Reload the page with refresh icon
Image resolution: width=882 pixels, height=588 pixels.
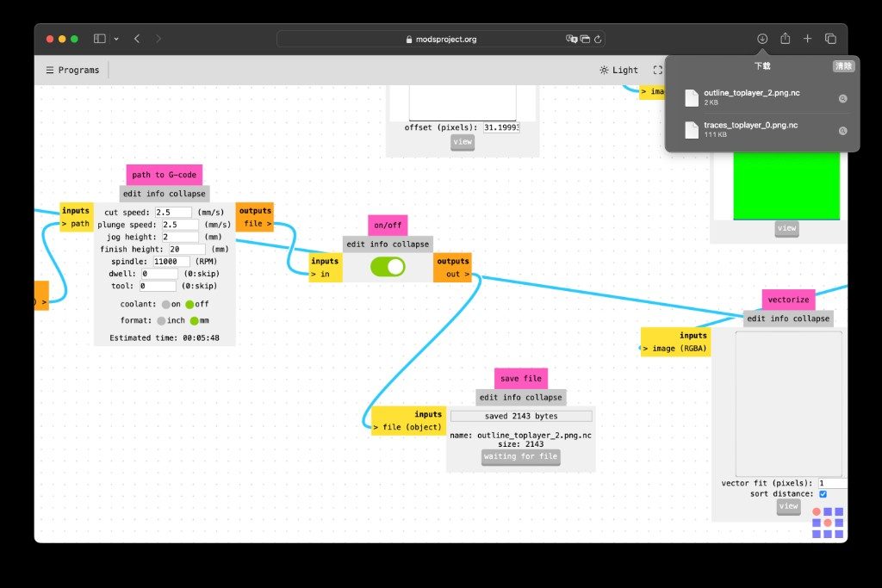pyautogui.click(x=598, y=40)
